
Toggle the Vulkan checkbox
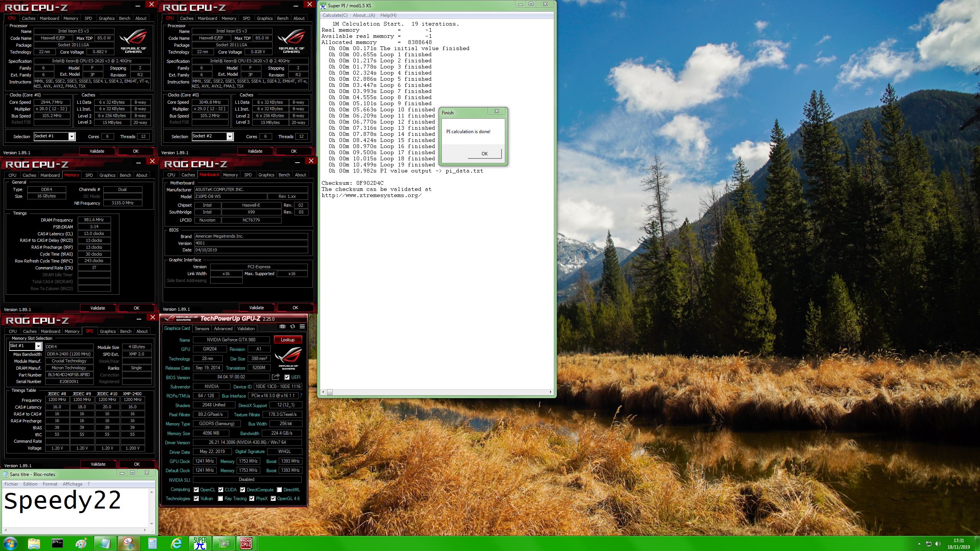point(196,498)
